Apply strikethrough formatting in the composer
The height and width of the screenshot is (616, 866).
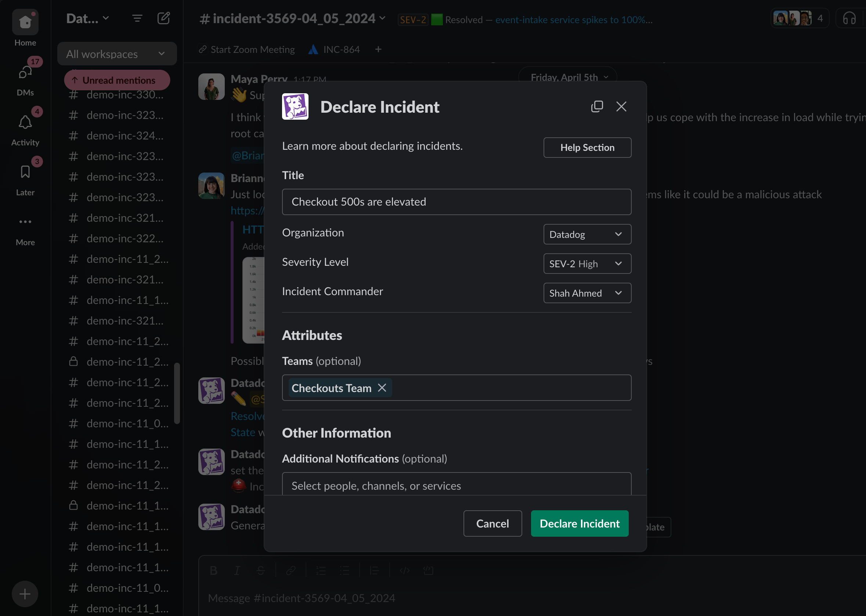[x=261, y=570]
